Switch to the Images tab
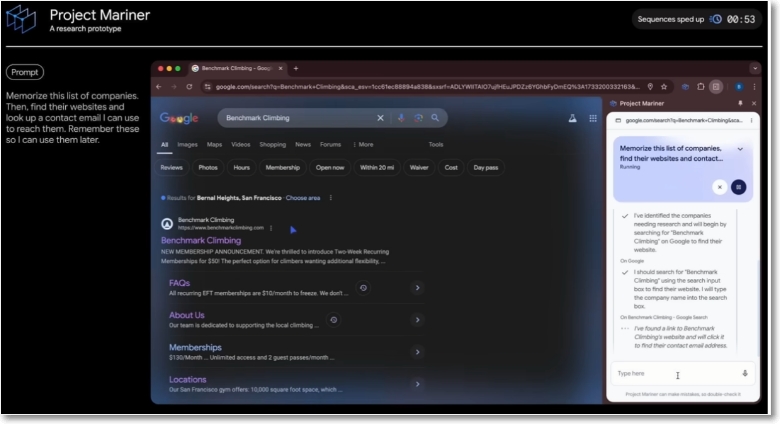 [188, 144]
